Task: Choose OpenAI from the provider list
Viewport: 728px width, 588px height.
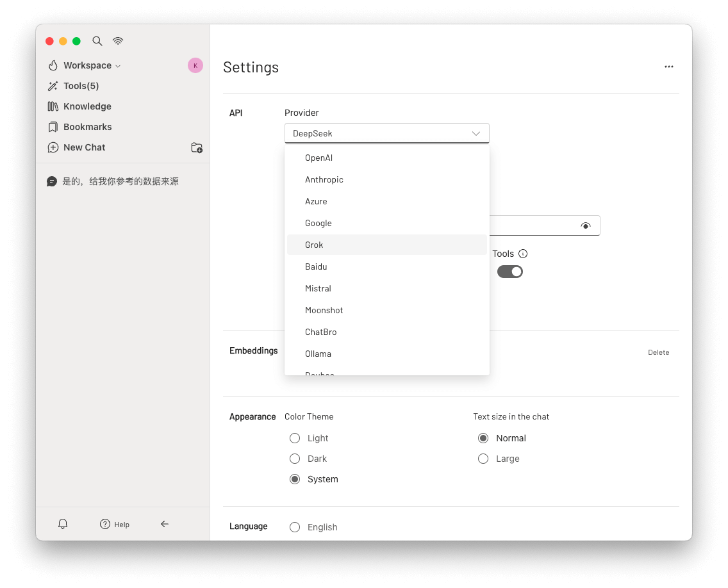Action: (387, 158)
